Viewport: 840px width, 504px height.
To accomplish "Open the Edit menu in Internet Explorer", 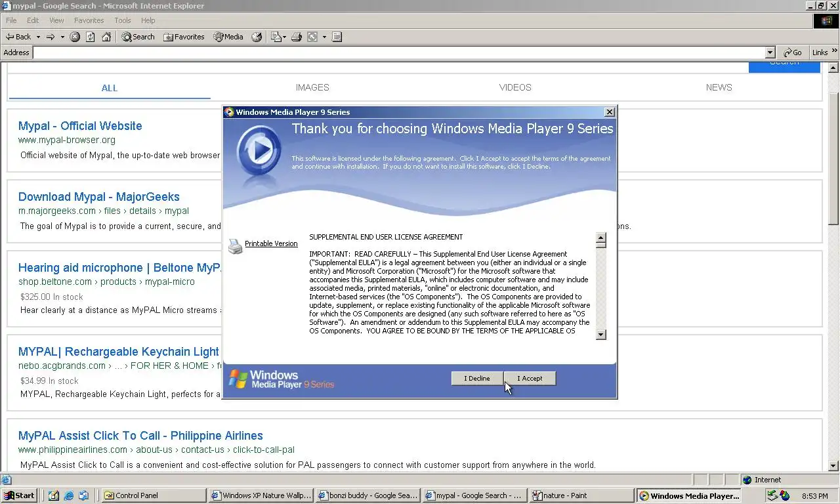I will click(33, 20).
